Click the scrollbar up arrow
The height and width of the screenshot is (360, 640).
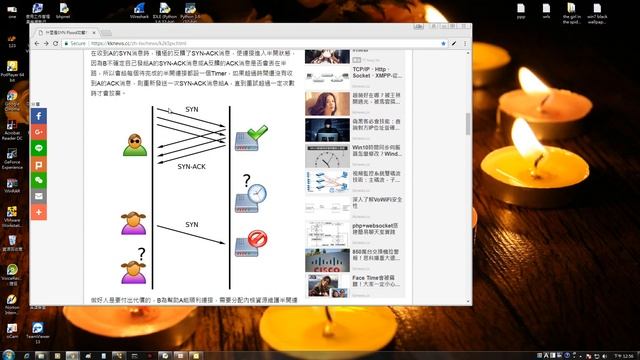coord(468,53)
